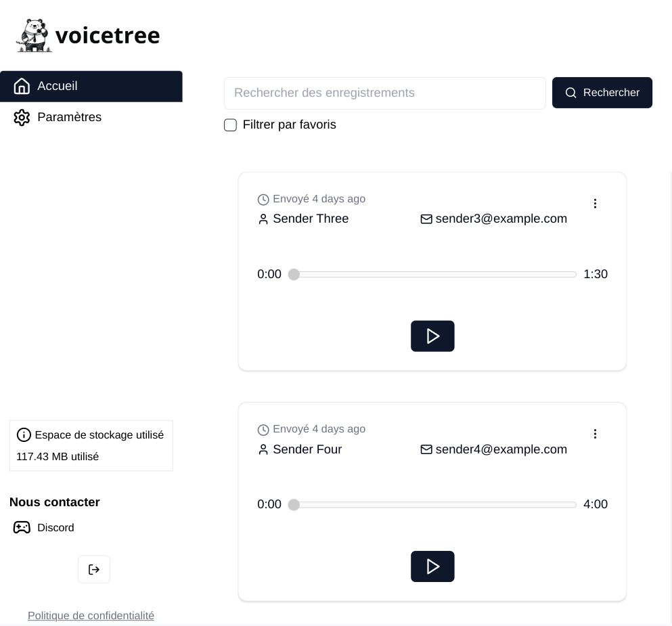Click Sender Three's audio progress slider
This screenshot has width=672, height=626.
coord(433,274)
